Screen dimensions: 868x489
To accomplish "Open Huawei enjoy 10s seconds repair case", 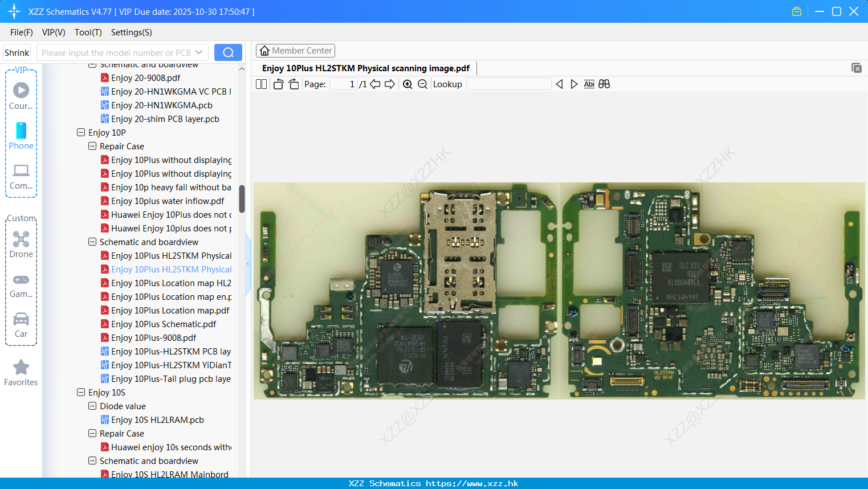I will 171,447.
